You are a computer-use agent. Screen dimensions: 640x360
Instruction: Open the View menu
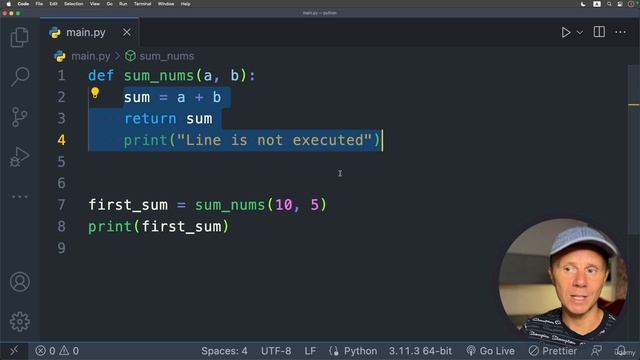(x=95, y=4)
